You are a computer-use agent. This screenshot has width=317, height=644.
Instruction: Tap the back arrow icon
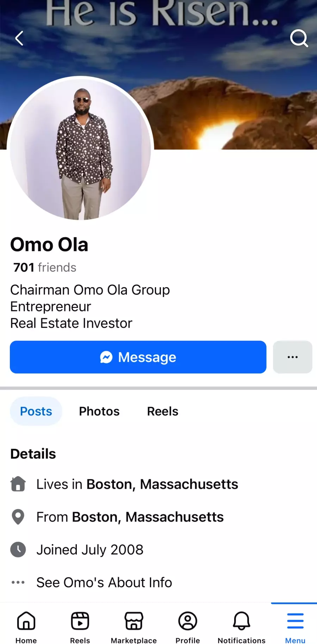coord(19,38)
